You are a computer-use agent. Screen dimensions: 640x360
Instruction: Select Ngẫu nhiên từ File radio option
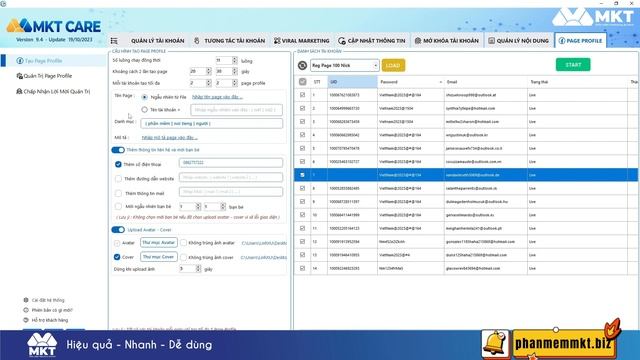(x=144, y=97)
